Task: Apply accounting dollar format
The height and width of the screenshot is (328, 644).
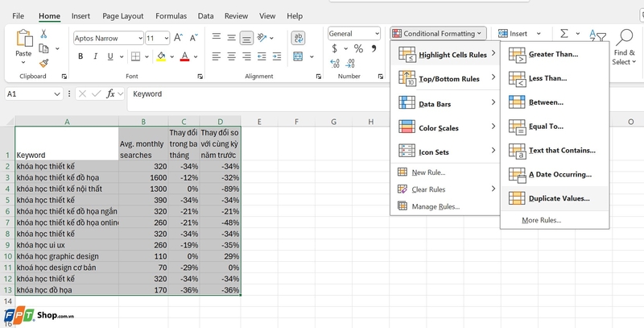Action: click(x=335, y=48)
